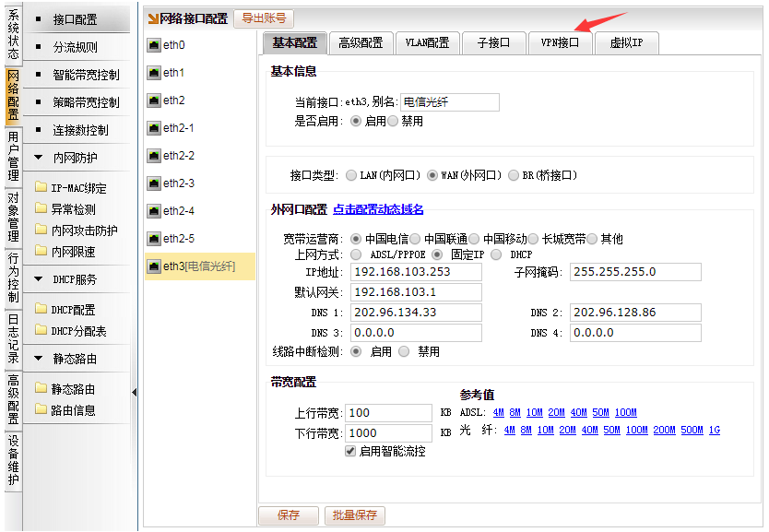Open the 路由信息 folder icon
This screenshot has height=532, width=769.
[x=41, y=410]
